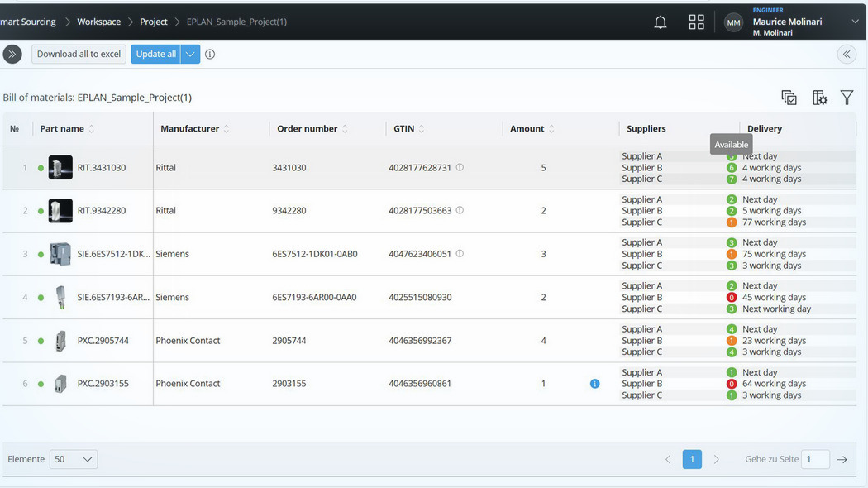Image resolution: width=868 pixels, height=488 pixels.
Task: Select page 1 in pagination
Action: point(692,459)
